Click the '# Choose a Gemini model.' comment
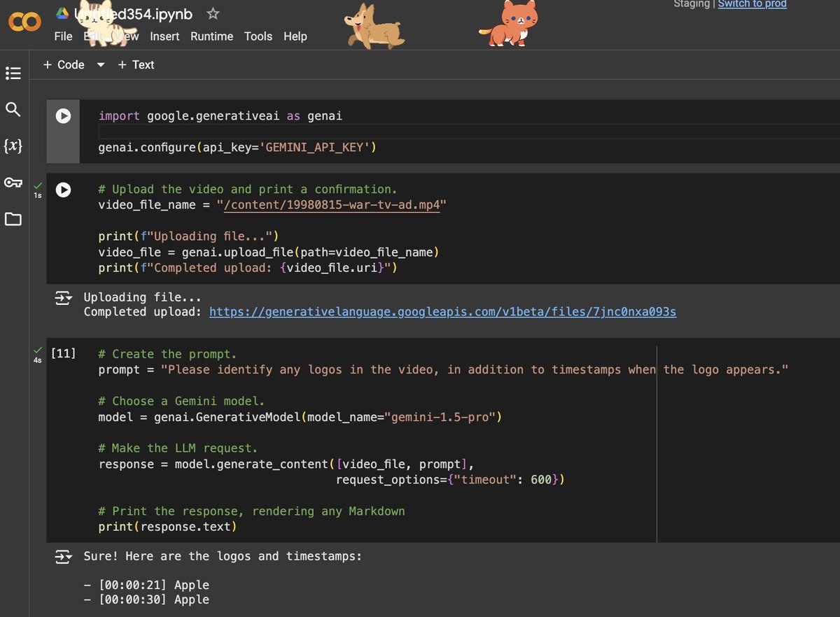This screenshot has height=617, width=840. 181,401
